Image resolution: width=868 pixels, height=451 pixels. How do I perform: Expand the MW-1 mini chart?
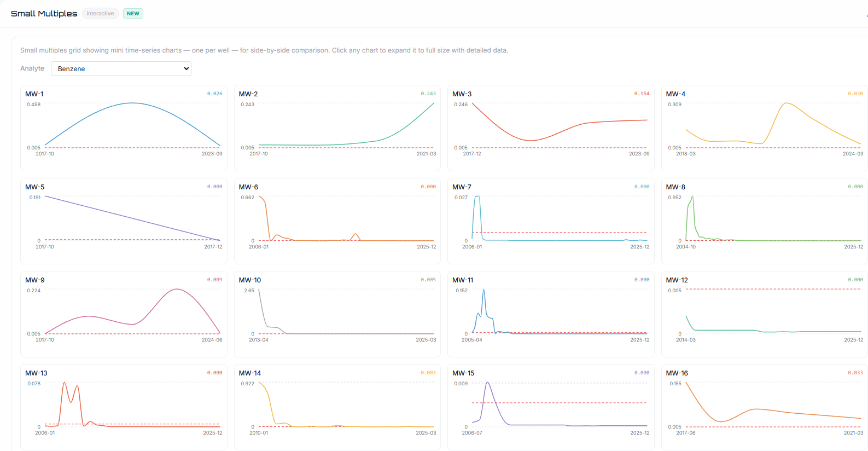click(124, 128)
